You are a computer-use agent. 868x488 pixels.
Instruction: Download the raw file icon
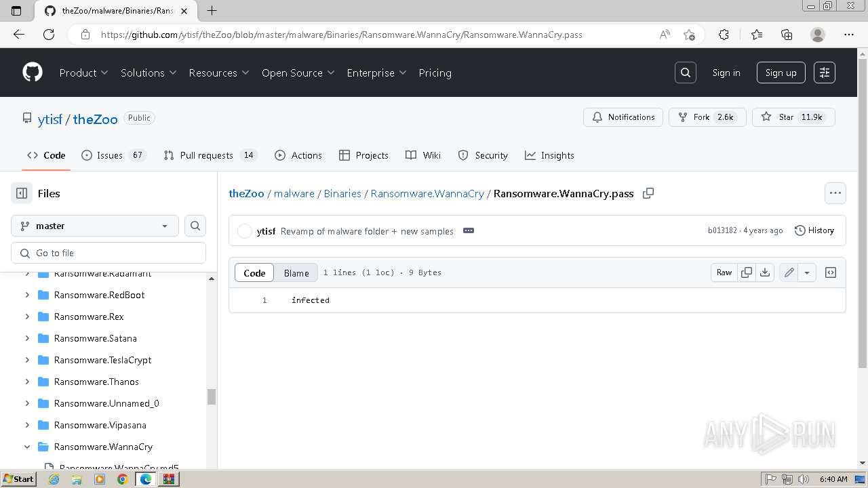pyautogui.click(x=765, y=272)
